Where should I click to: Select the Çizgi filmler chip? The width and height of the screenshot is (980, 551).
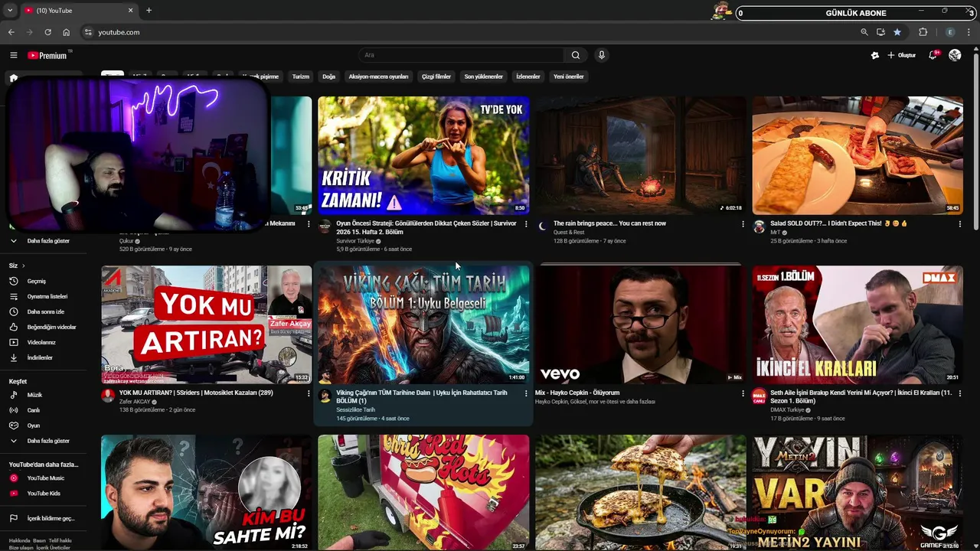tap(436, 77)
